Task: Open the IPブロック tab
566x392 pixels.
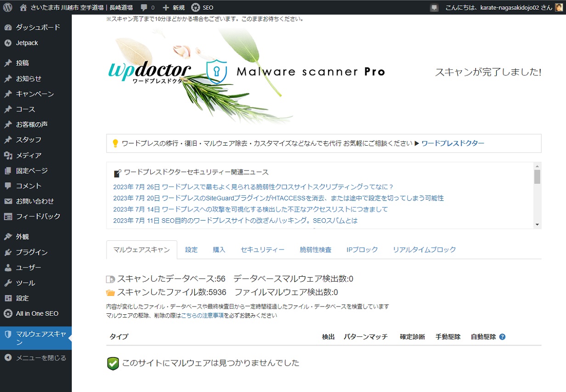Action: (x=362, y=250)
